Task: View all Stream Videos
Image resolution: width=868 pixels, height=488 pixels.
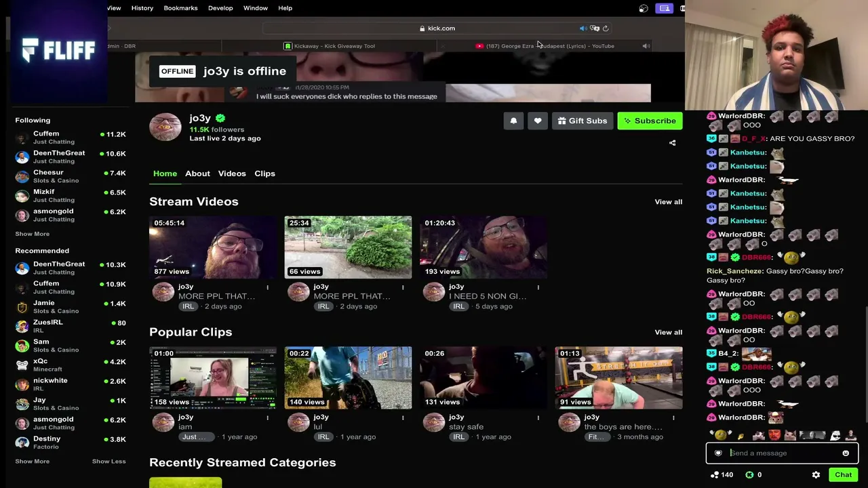Action: click(x=669, y=202)
